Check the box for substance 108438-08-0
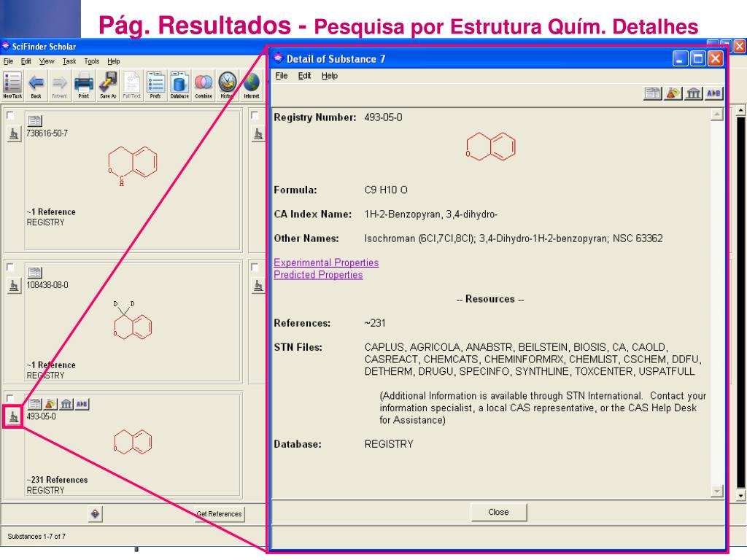This screenshot has height=560, width=747. pyautogui.click(x=10, y=267)
